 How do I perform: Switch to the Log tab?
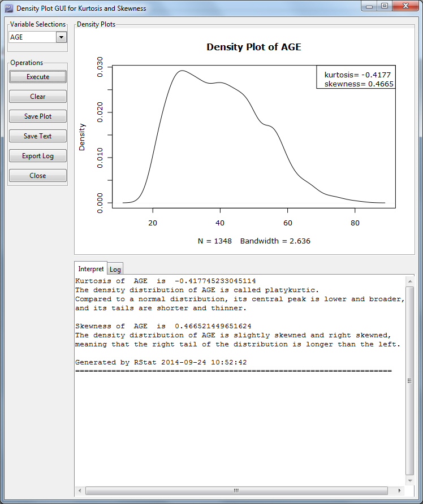click(x=115, y=270)
